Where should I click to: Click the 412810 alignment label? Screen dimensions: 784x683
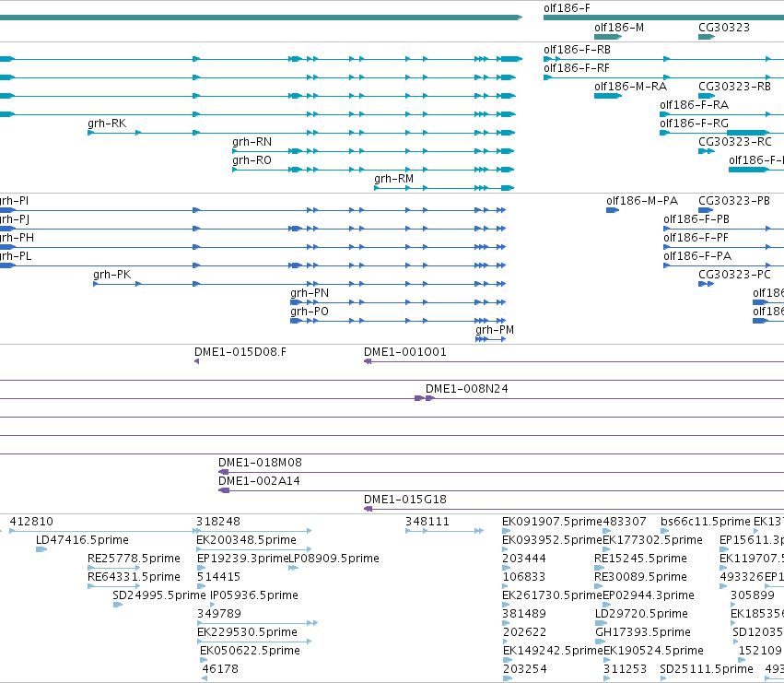point(31,522)
